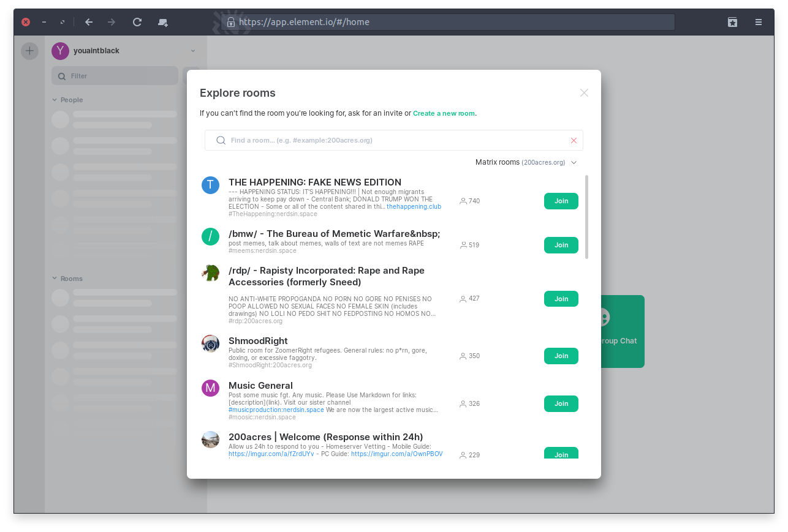The width and height of the screenshot is (788, 532).
Task: Click the room list vertical scrollbar
Action: coord(586,217)
